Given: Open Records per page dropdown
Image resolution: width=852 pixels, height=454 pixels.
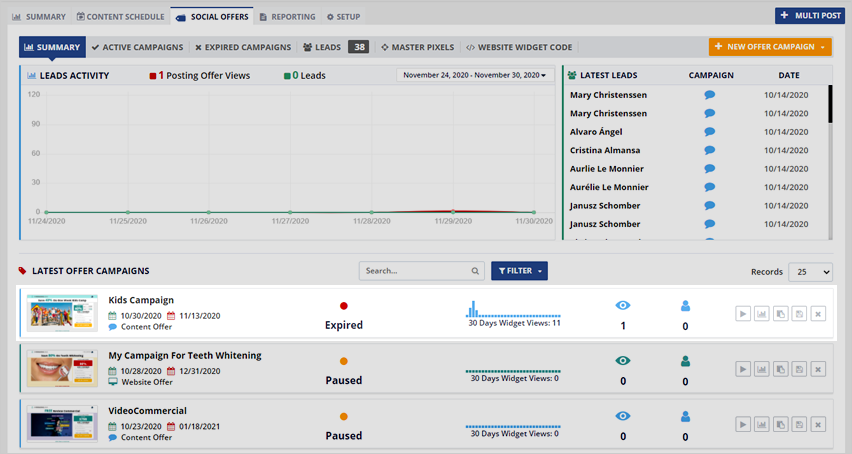Looking at the screenshot, I should click(810, 272).
